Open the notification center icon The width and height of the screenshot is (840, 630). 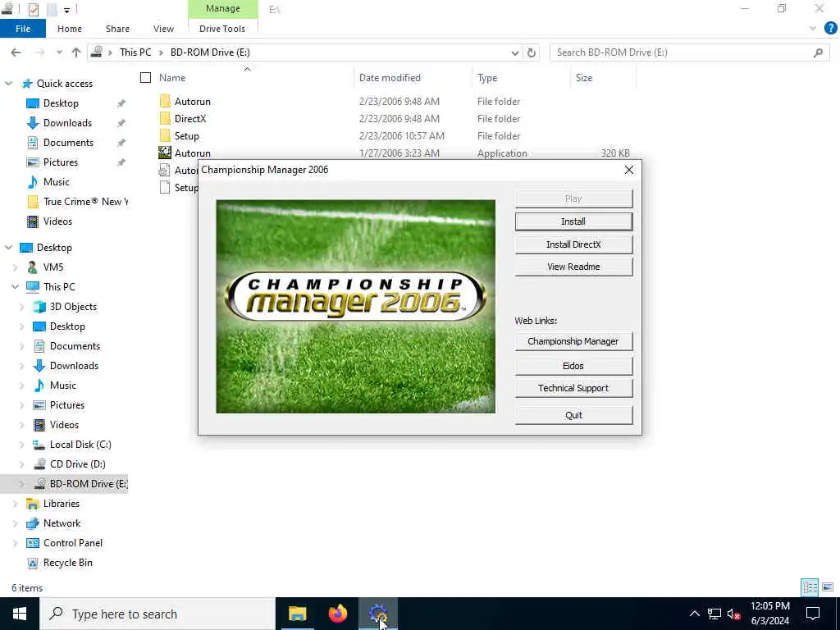point(813,614)
